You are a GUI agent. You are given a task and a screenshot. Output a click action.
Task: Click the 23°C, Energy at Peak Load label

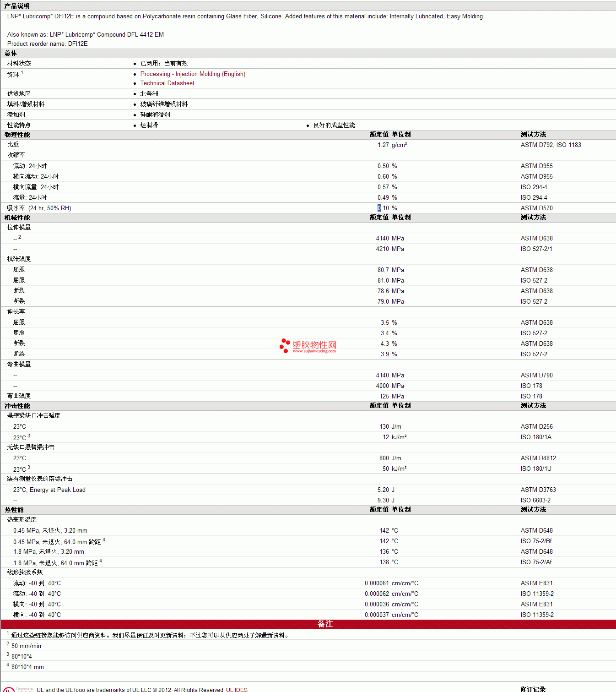coord(49,490)
